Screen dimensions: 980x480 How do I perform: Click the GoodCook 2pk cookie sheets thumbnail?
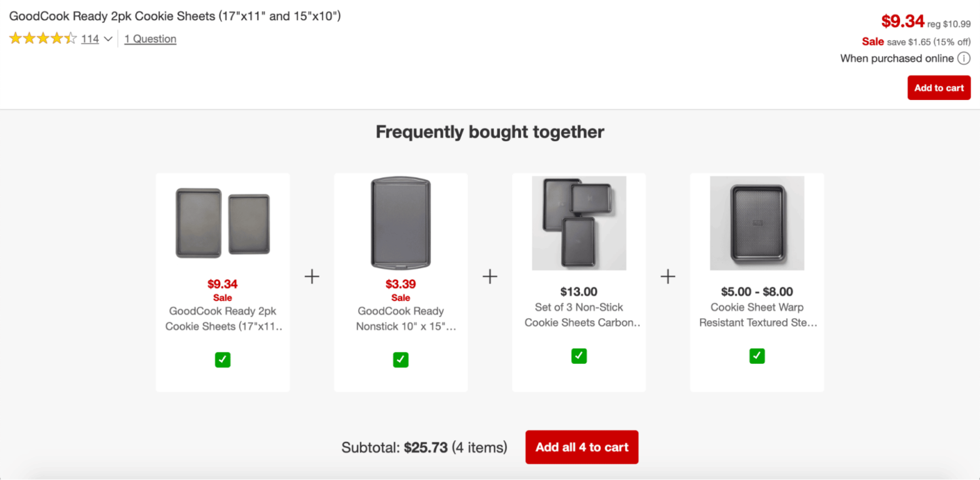(x=222, y=222)
